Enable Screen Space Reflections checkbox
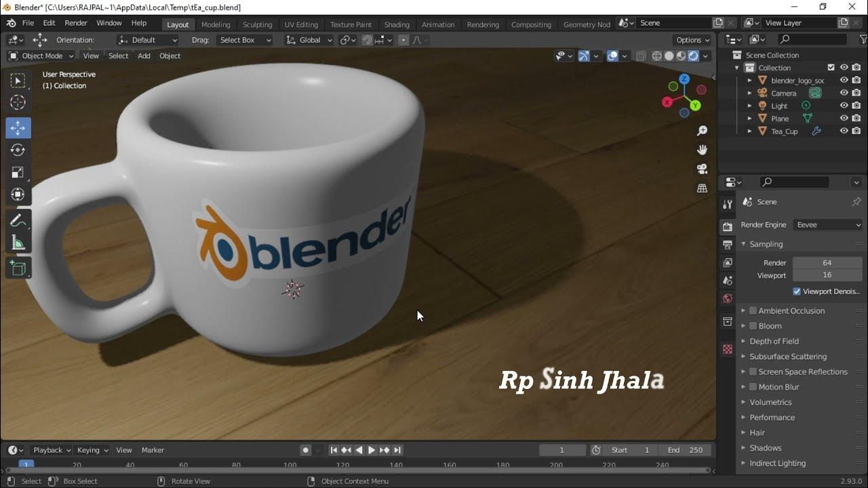 click(753, 371)
